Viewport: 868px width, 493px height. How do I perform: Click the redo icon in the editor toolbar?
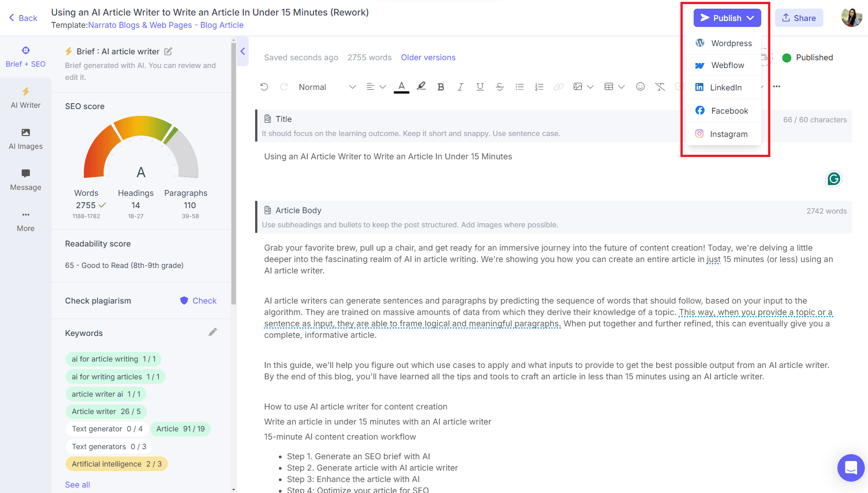[x=284, y=87]
